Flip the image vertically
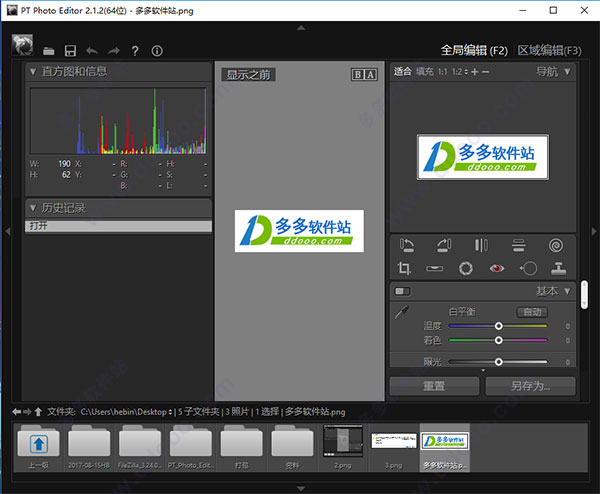The width and height of the screenshot is (600, 494). [518, 245]
